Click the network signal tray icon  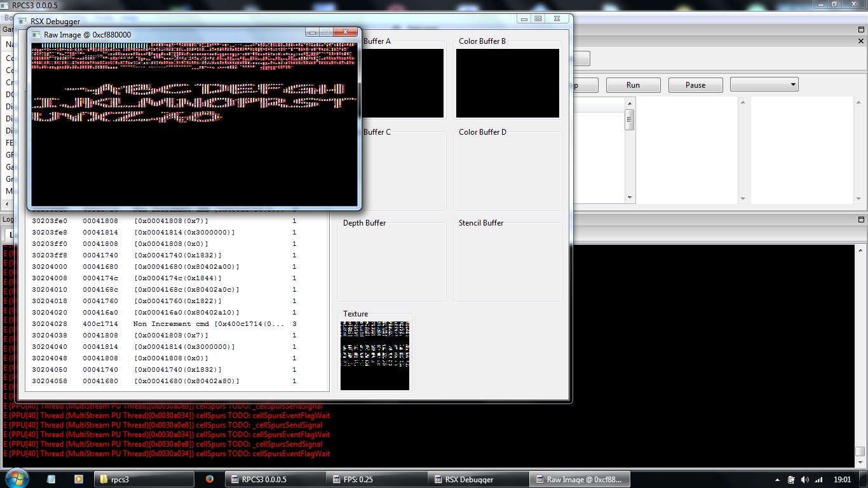pyautogui.click(x=818, y=480)
